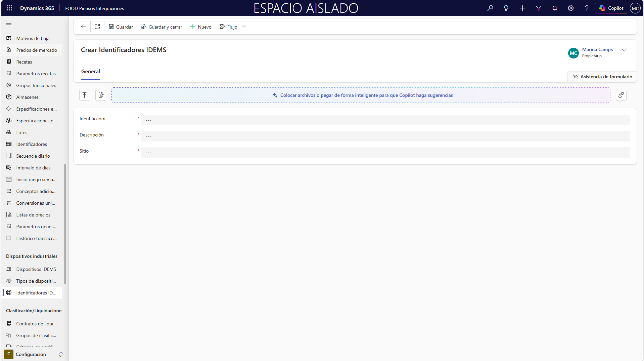
Task: Click the help question mark icon
Action: pos(586,8)
